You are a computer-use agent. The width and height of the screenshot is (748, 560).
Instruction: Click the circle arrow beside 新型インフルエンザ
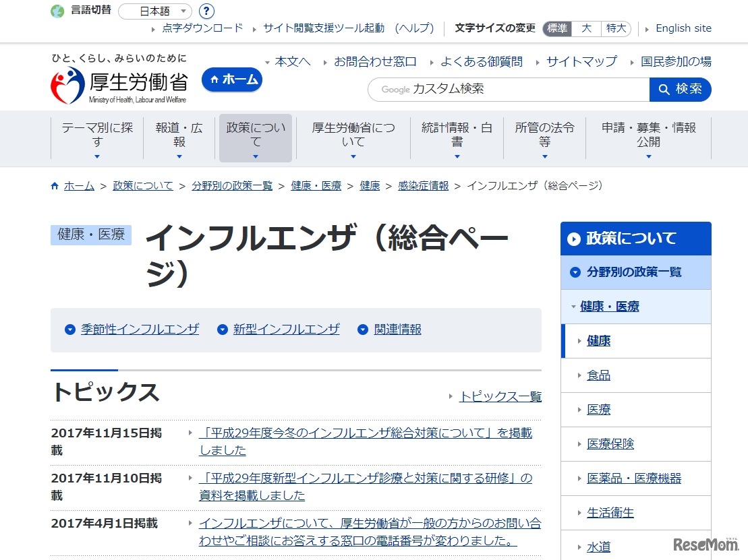(223, 330)
